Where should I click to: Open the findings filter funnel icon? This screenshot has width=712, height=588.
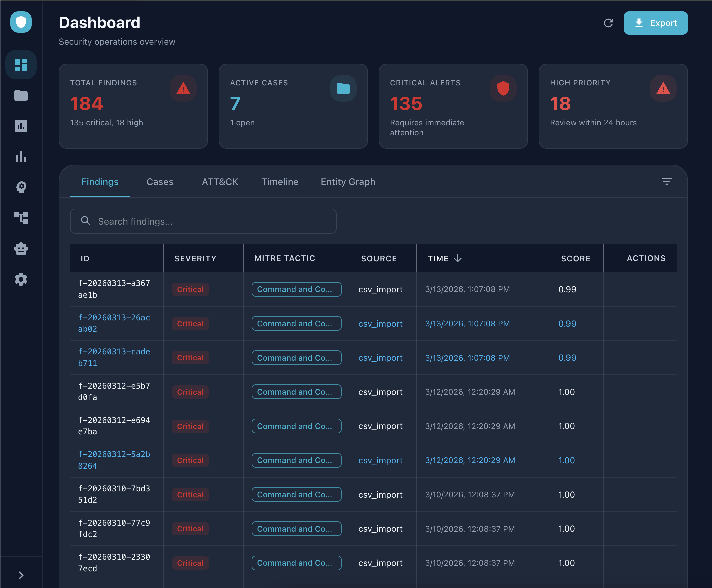point(667,182)
